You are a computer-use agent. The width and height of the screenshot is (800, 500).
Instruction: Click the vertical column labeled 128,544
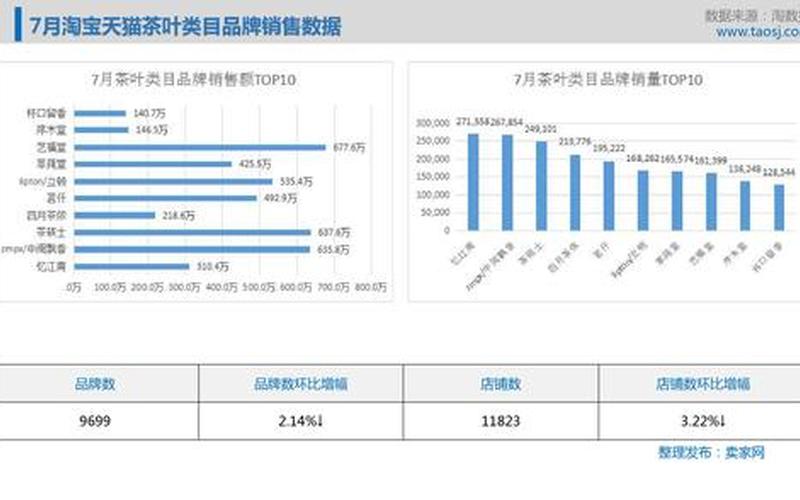(779, 208)
